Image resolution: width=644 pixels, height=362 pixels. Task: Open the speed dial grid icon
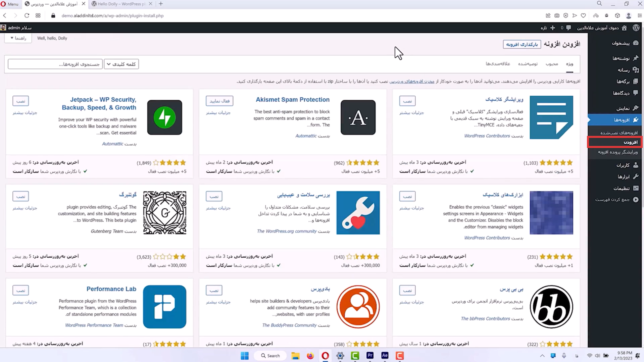(38, 15)
